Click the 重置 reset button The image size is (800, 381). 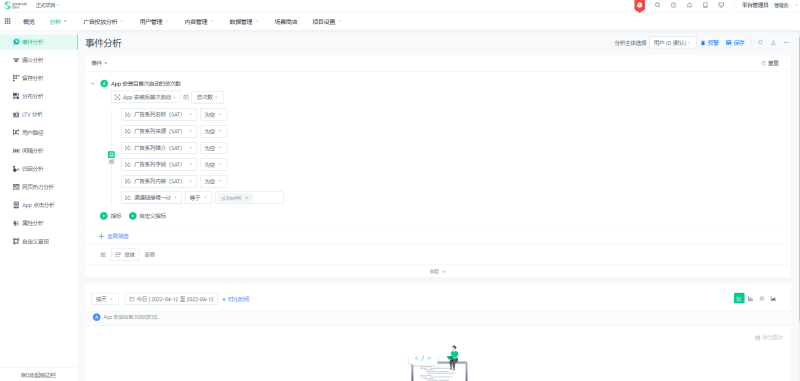click(770, 63)
